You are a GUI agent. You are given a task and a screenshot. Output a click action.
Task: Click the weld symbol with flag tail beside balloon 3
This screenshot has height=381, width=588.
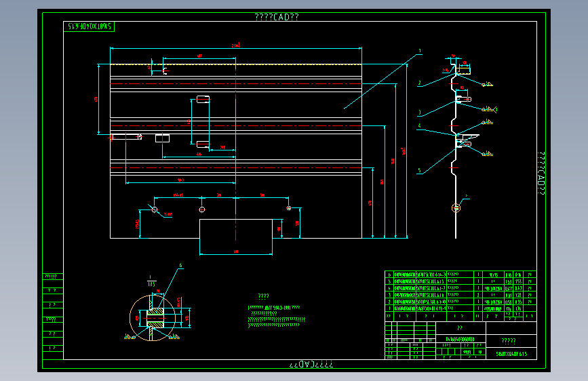pos(490,109)
